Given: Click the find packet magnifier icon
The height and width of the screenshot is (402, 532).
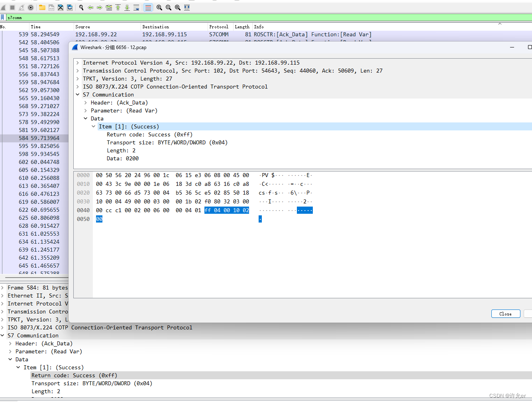Looking at the screenshot, I should (x=80, y=7).
